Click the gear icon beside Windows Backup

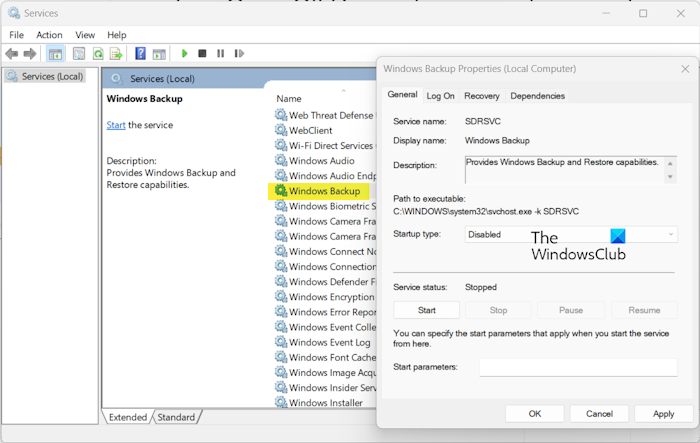[281, 190]
